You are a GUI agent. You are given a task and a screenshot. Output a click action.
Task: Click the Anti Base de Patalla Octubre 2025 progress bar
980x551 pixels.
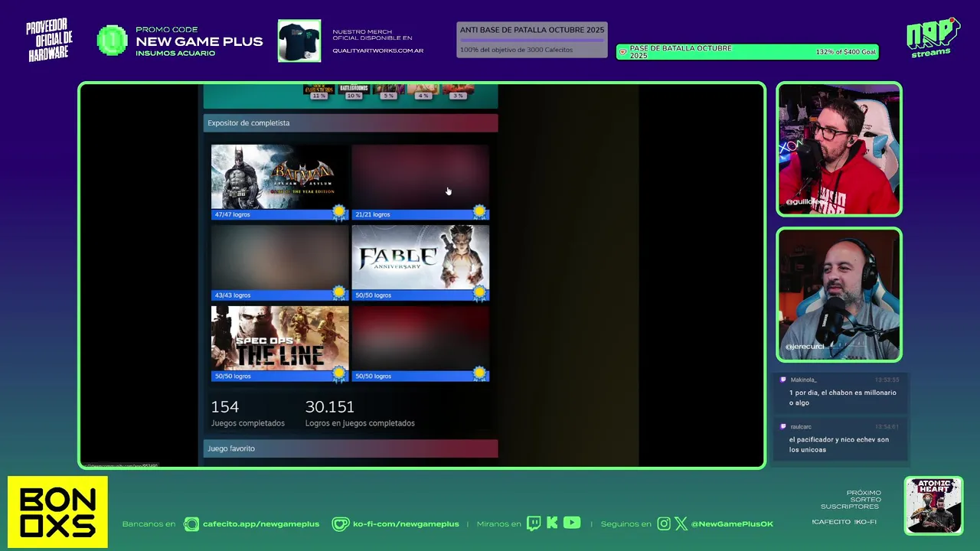coord(532,40)
